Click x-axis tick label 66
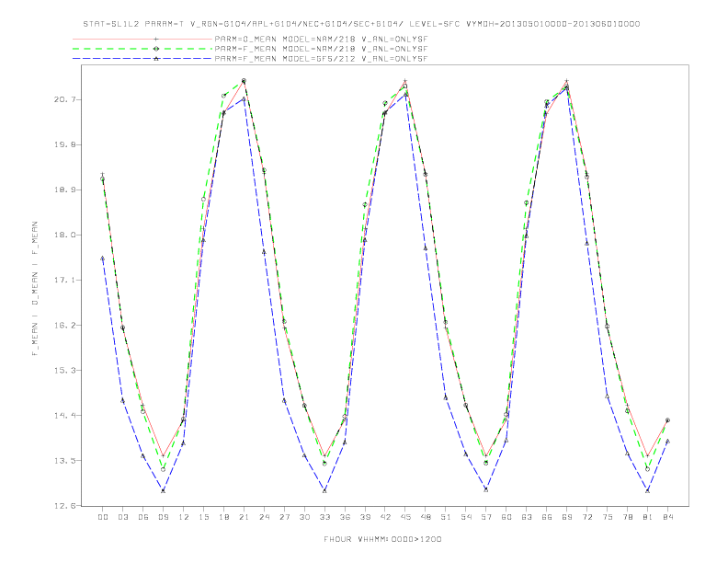The height and width of the screenshot is (563, 728). [547, 517]
